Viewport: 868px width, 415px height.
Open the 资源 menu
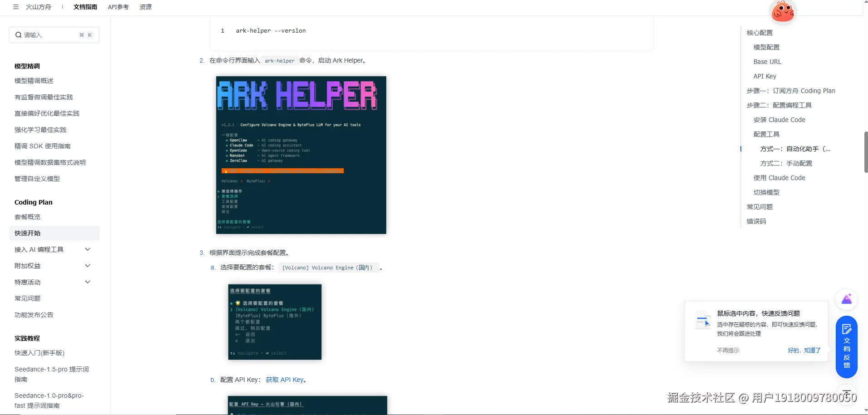146,7
